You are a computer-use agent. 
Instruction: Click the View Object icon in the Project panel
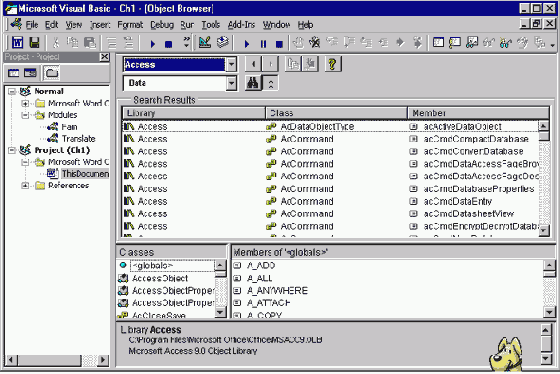pyautogui.click(x=30, y=73)
